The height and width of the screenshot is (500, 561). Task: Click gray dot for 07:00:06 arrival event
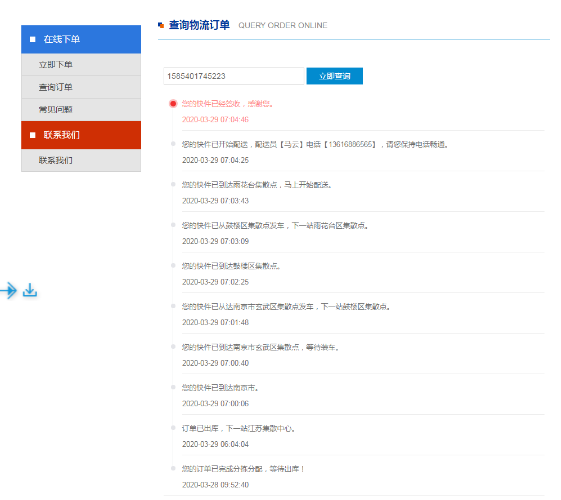pos(173,387)
